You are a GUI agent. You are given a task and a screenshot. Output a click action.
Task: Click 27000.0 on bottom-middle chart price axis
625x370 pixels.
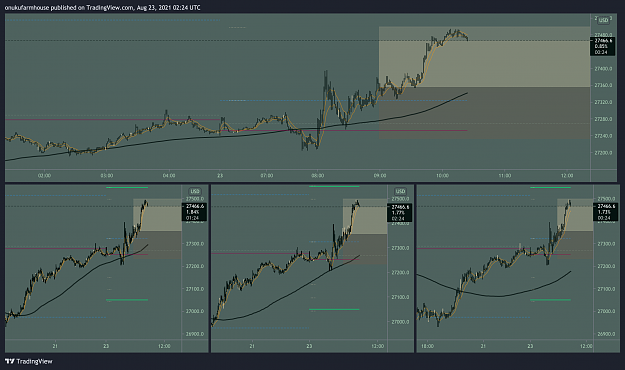(401, 322)
